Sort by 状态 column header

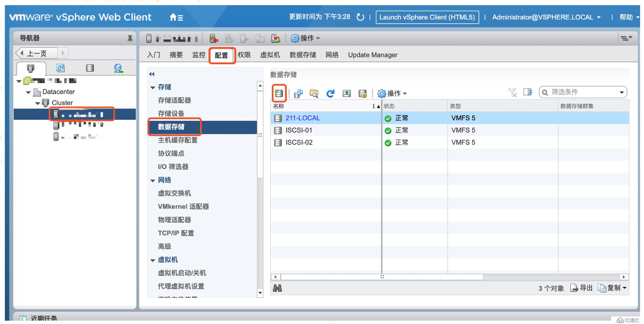coord(415,106)
